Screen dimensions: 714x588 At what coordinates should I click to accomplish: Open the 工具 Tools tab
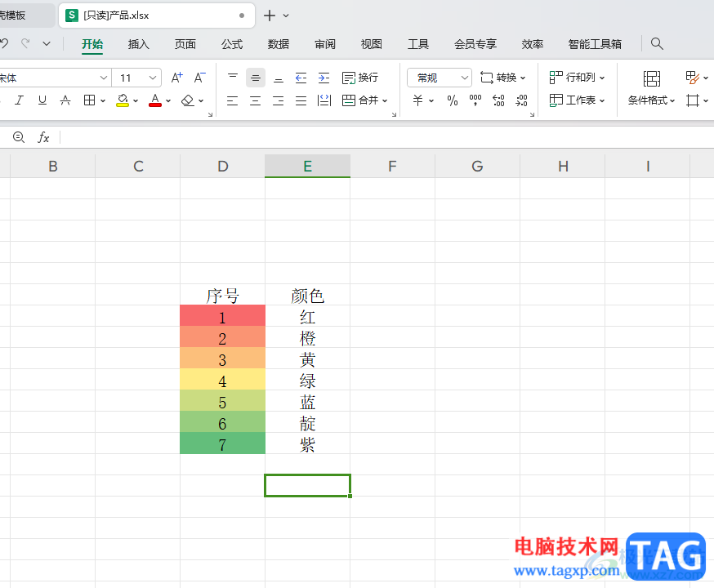418,44
